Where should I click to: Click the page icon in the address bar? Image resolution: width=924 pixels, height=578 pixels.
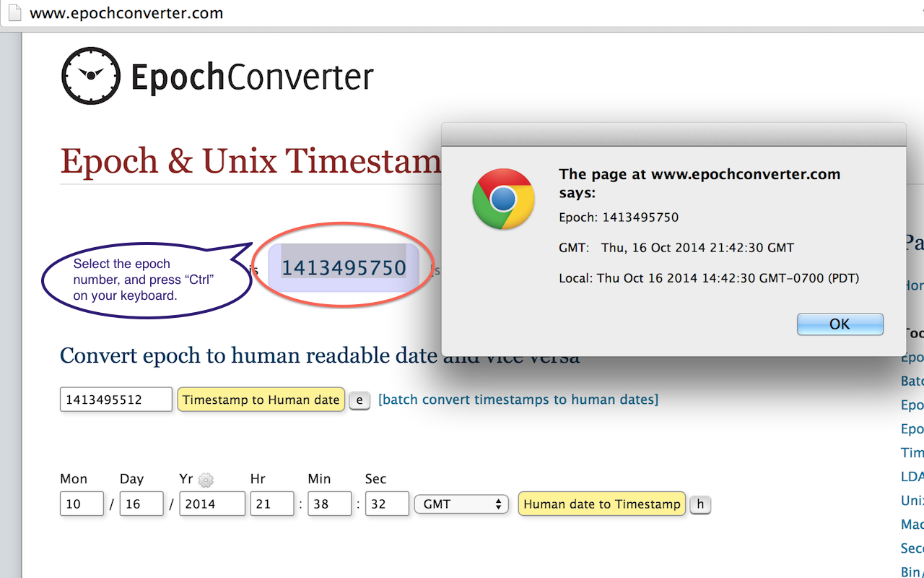pyautogui.click(x=14, y=13)
